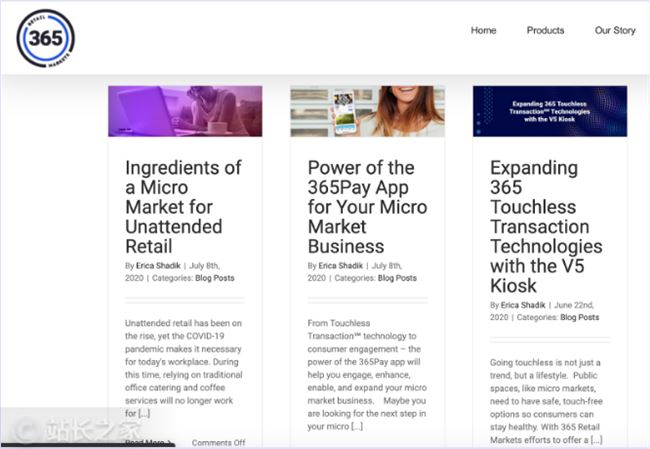Click 'June 22nd, 2020' date on V5 Kiosk post
Image resolution: width=650 pixels, height=449 pixels.
point(542,311)
